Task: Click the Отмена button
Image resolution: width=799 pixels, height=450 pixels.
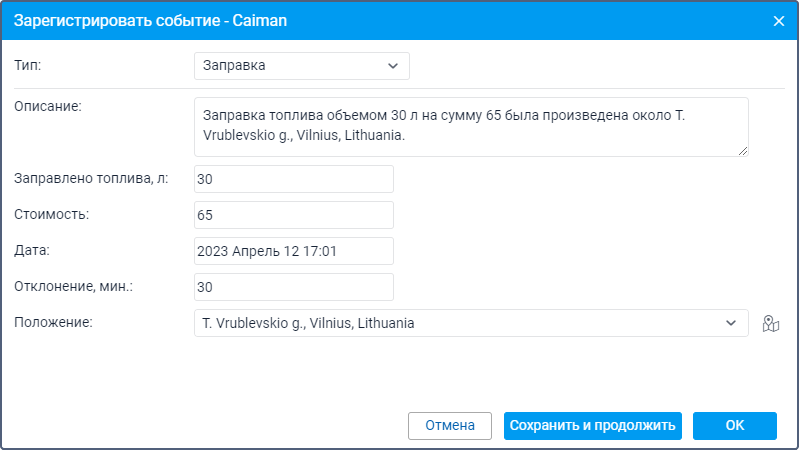Action: click(450, 426)
